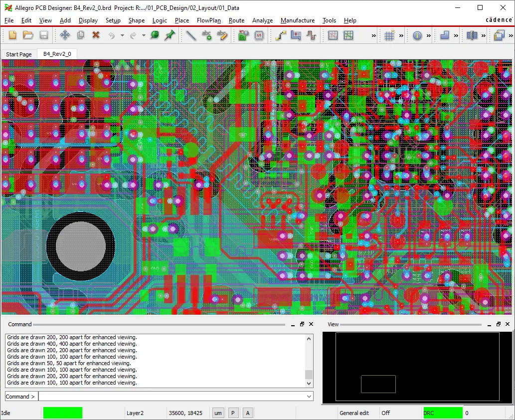Click the Move (four-arrow) tool icon

pos(65,35)
